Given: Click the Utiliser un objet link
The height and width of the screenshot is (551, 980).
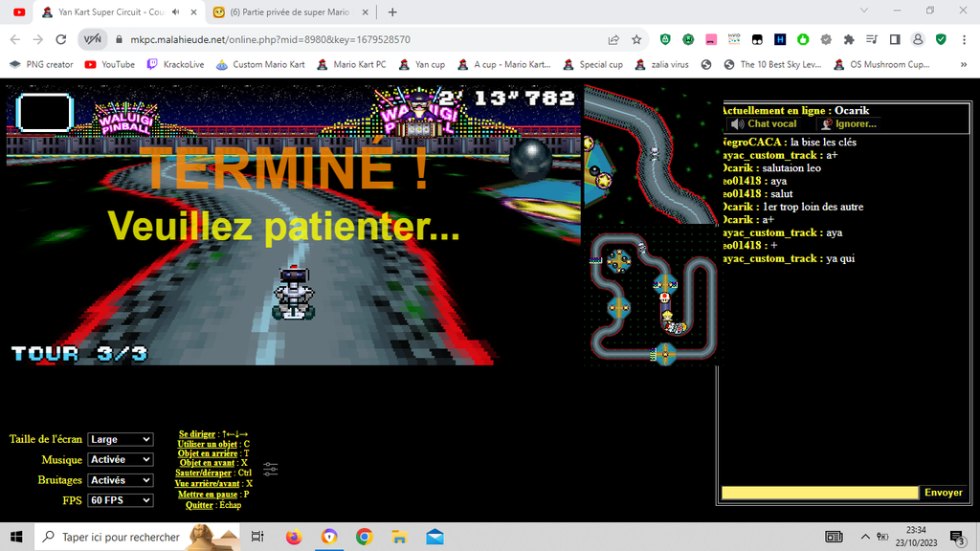Looking at the screenshot, I should tap(207, 444).
